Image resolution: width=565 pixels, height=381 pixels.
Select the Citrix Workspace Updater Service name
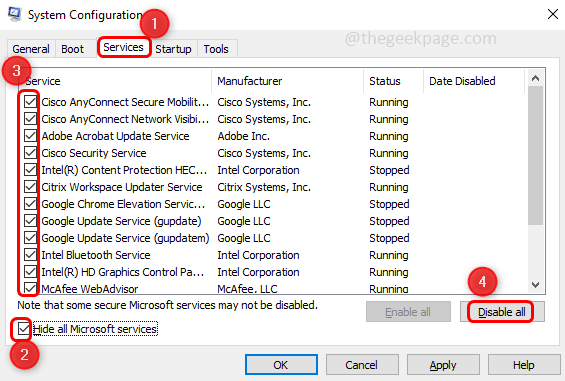pos(122,187)
